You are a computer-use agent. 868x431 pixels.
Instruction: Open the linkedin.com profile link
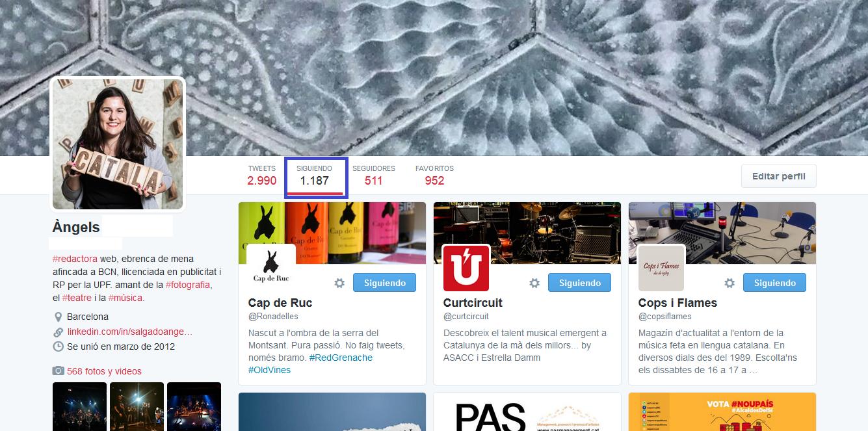(129, 332)
